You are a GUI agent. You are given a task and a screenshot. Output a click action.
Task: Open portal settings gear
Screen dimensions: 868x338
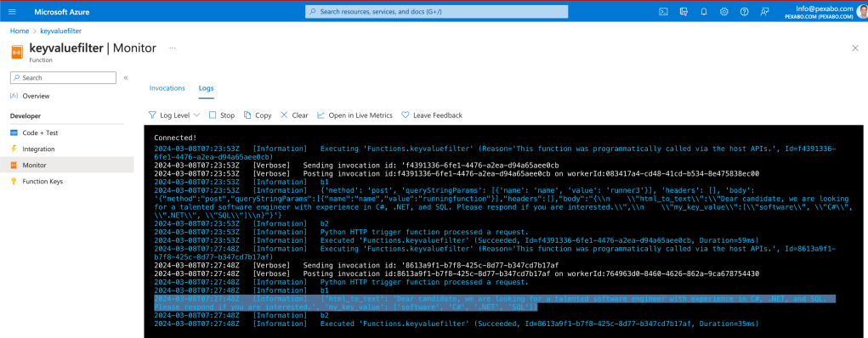click(724, 12)
